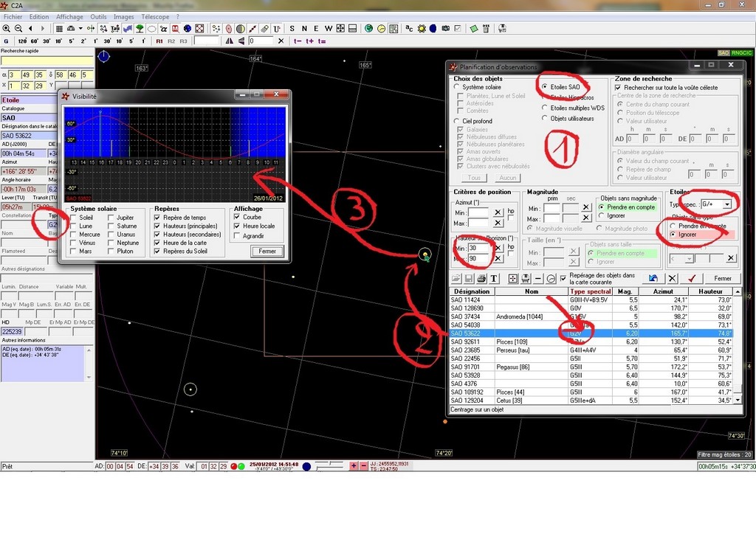Open the landscape toolbar dropdown arrow
The width and height of the screenshot is (756, 537).
click(80, 29)
